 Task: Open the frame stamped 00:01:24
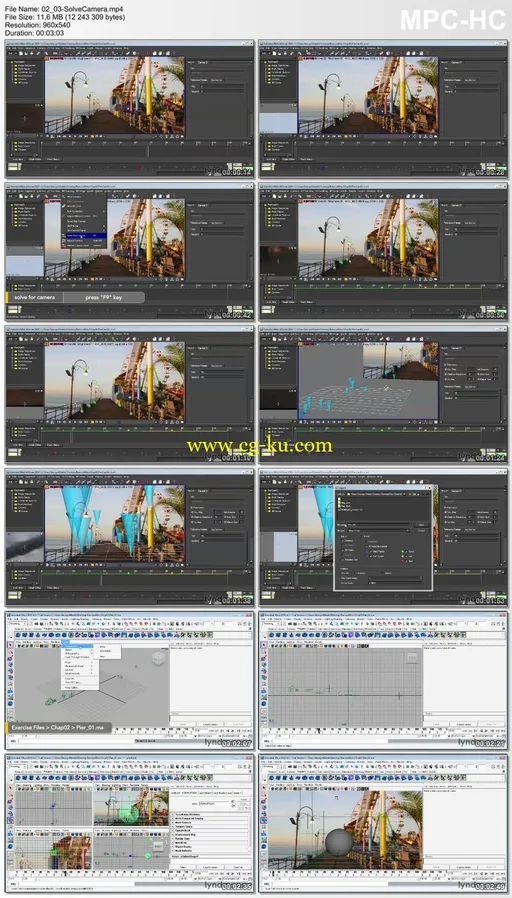pos(383,395)
